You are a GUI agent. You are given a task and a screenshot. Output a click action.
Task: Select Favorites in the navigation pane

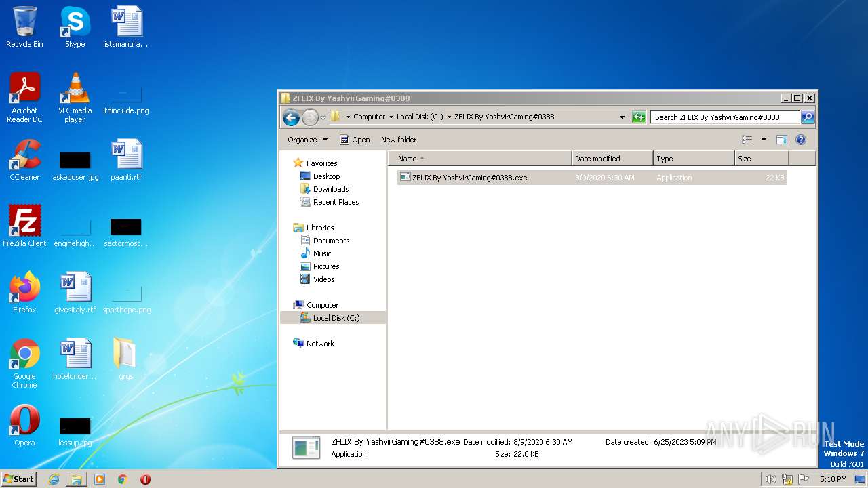315,163
